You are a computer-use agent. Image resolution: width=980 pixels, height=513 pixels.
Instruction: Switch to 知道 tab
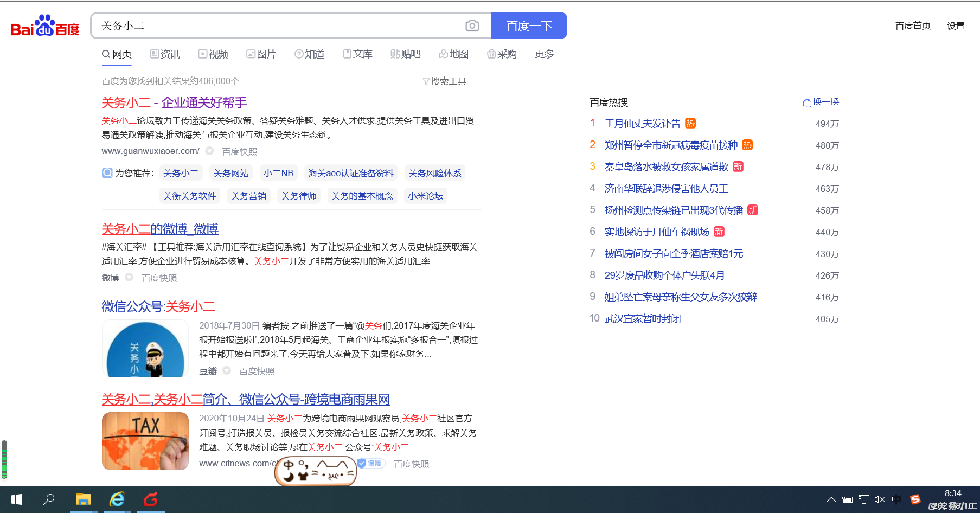[309, 54]
